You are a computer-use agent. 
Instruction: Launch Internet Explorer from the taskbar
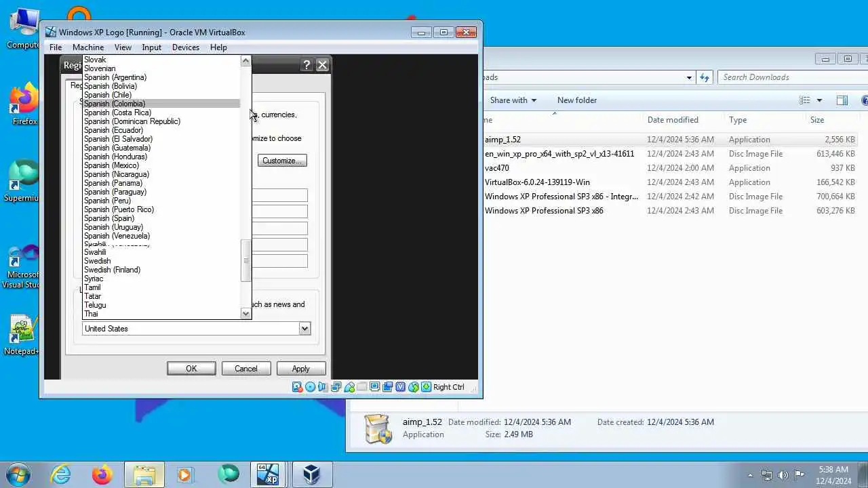[61, 474]
